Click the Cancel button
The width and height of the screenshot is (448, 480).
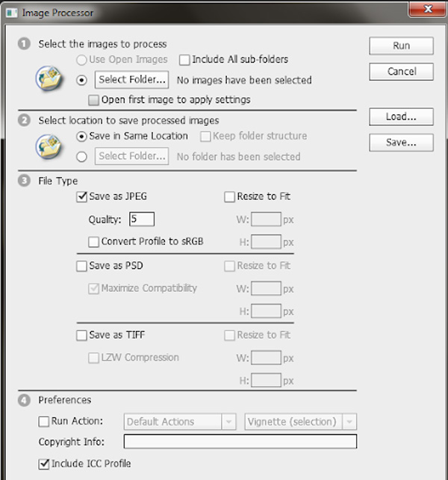point(401,72)
